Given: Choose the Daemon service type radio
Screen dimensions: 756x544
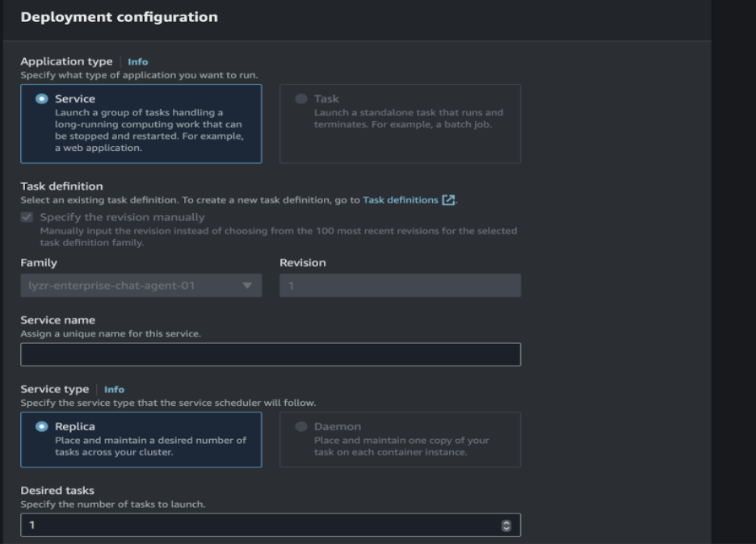Looking at the screenshot, I should 301,426.
